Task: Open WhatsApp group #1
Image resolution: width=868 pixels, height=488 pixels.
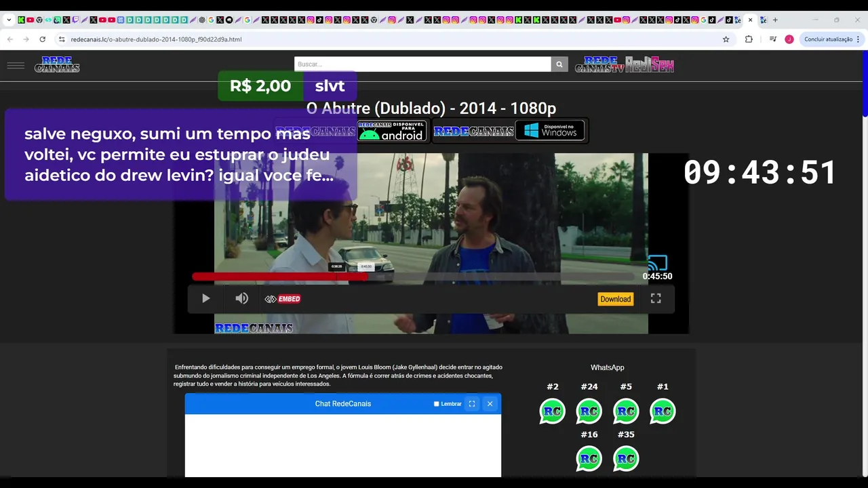Action: click(x=663, y=411)
